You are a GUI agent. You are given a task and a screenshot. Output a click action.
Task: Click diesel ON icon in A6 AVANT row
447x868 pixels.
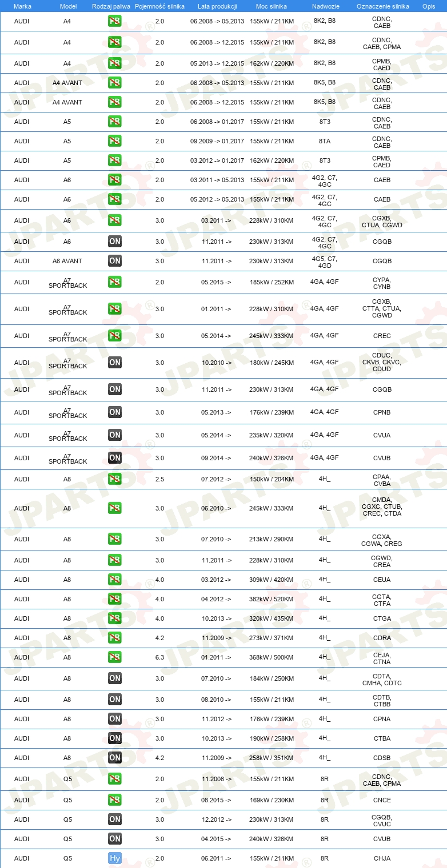pyautogui.click(x=115, y=261)
